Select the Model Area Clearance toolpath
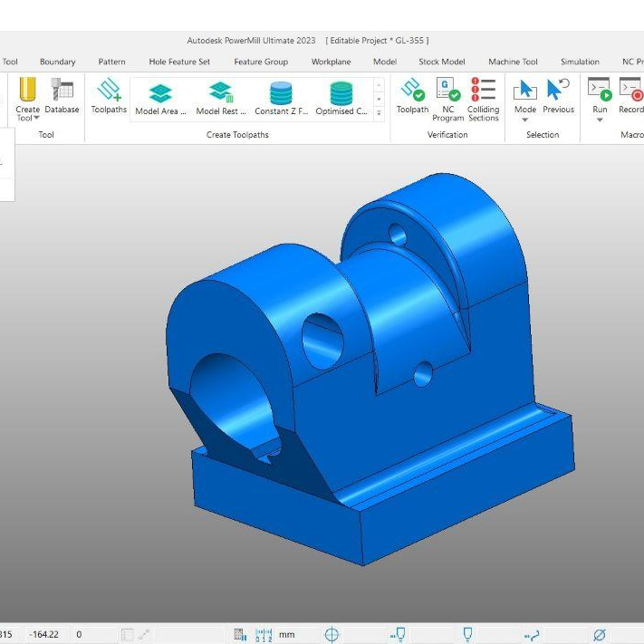 point(160,98)
